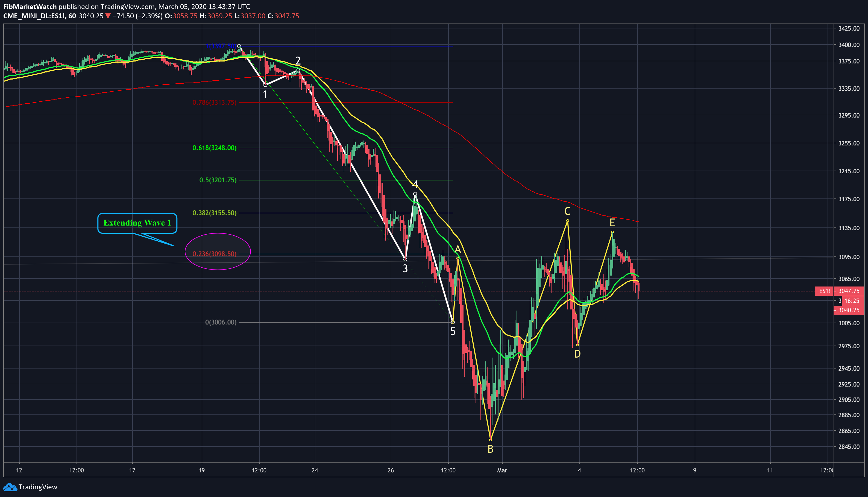
Task: Click the red down-triangle price change indicator
Action: [108, 16]
